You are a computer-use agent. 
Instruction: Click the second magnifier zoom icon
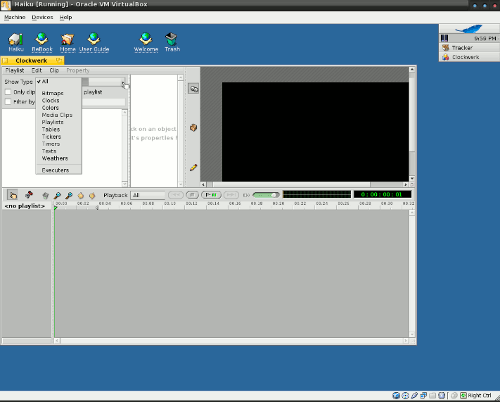point(69,195)
